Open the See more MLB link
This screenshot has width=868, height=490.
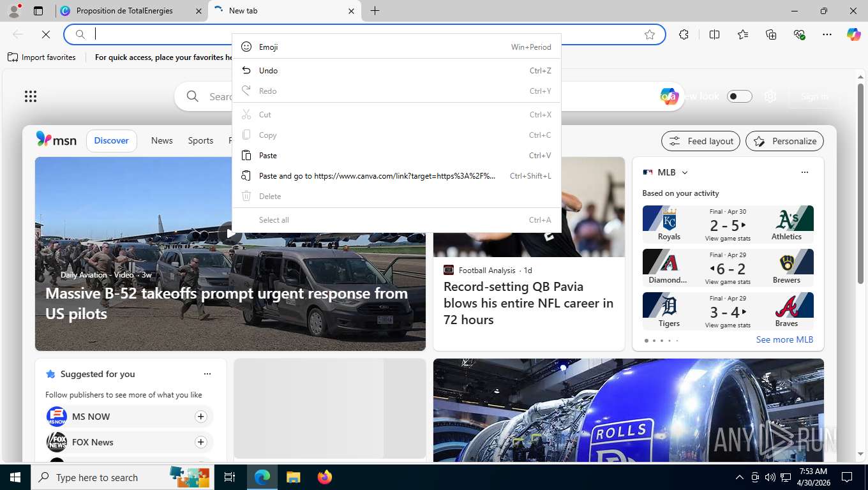click(784, 339)
